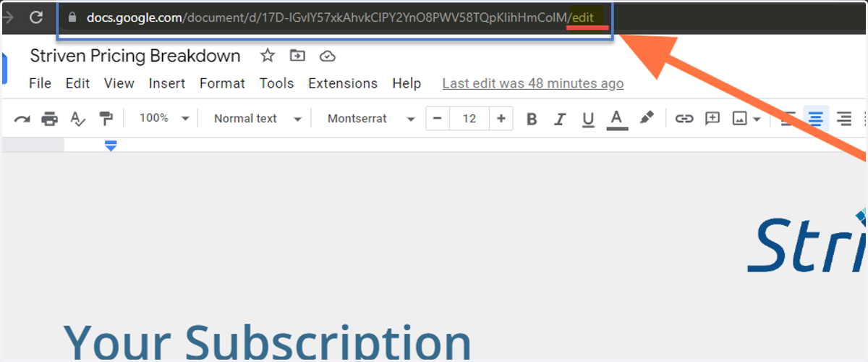
Task: Click the Paint format icon
Action: point(106,119)
